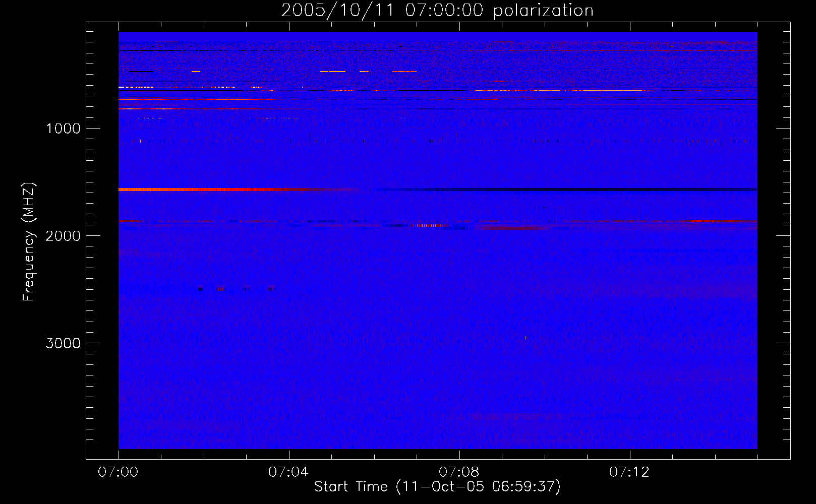Click the 1000 frequency tick label
The width and height of the screenshot is (816, 504).
tap(63, 129)
